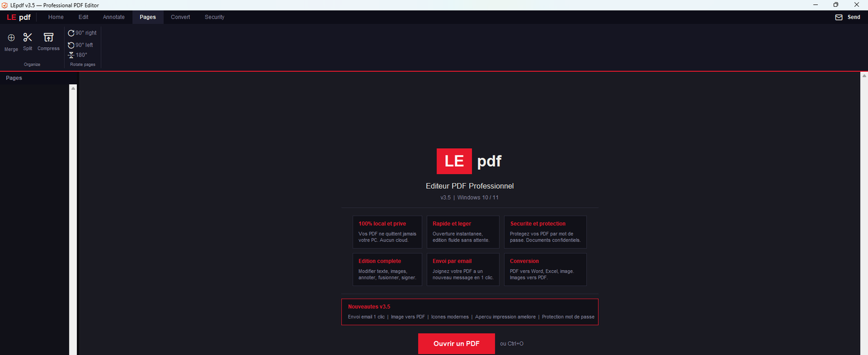This screenshot has width=868, height=355.
Task: Click the Merge PDFs icon
Action: pos(11,38)
